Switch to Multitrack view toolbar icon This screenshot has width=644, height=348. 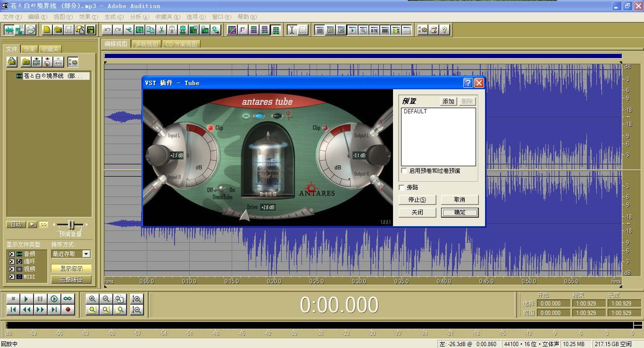(x=20, y=30)
